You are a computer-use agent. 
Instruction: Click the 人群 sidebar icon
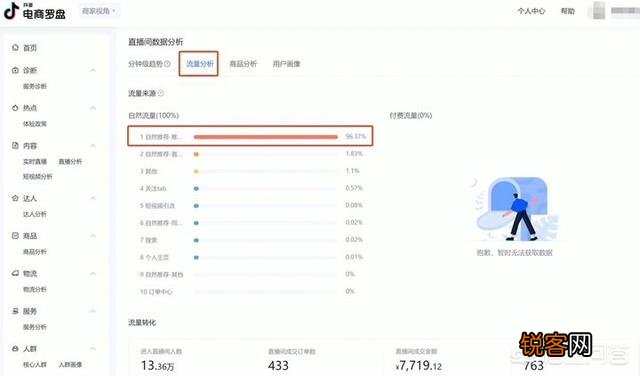[15, 349]
